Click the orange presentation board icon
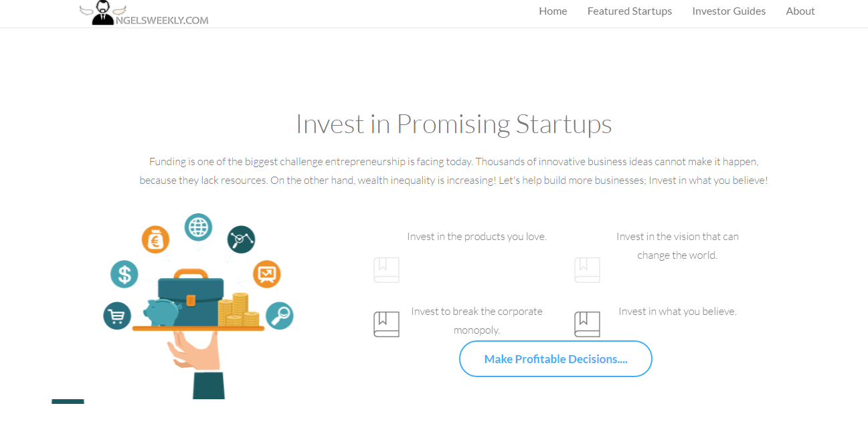Image resolution: width=868 pixels, height=442 pixels. (266, 274)
